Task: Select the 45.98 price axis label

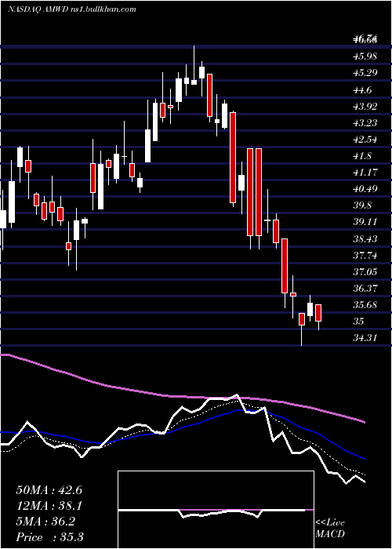Action: tap(365, 56)
